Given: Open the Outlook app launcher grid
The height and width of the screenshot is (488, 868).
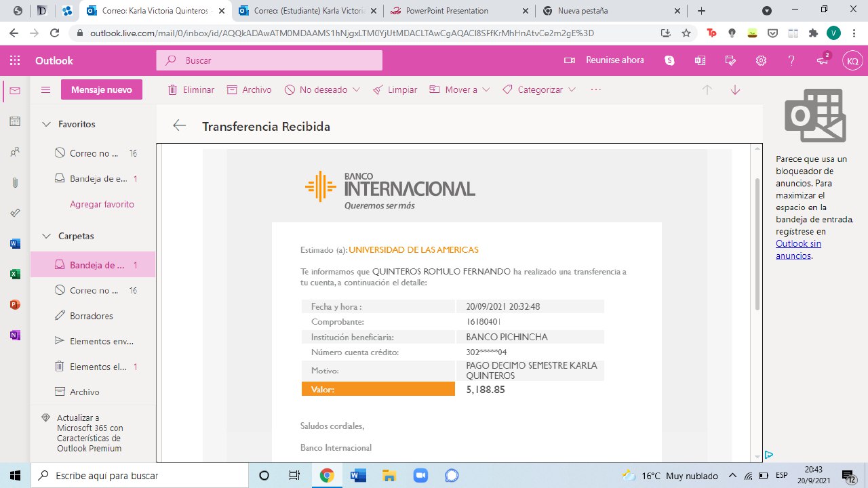Looking at the screenshot, I should [x=15, y=60].
